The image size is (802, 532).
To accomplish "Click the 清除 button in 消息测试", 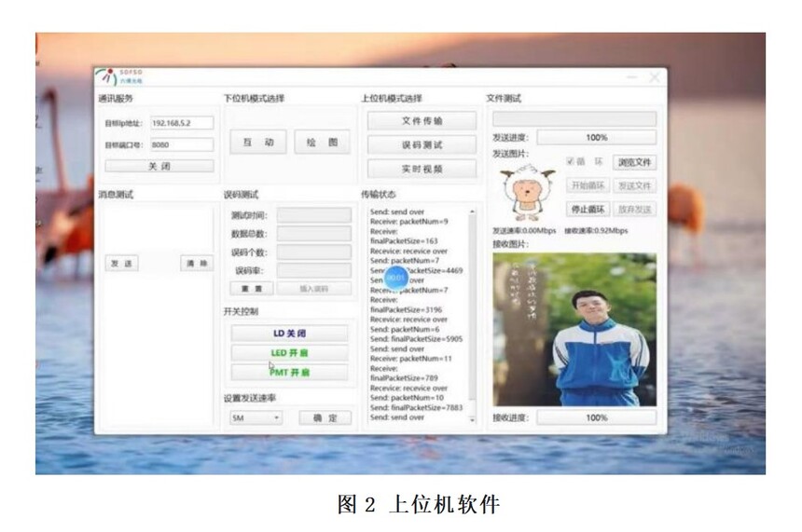I will pos(197,263).
